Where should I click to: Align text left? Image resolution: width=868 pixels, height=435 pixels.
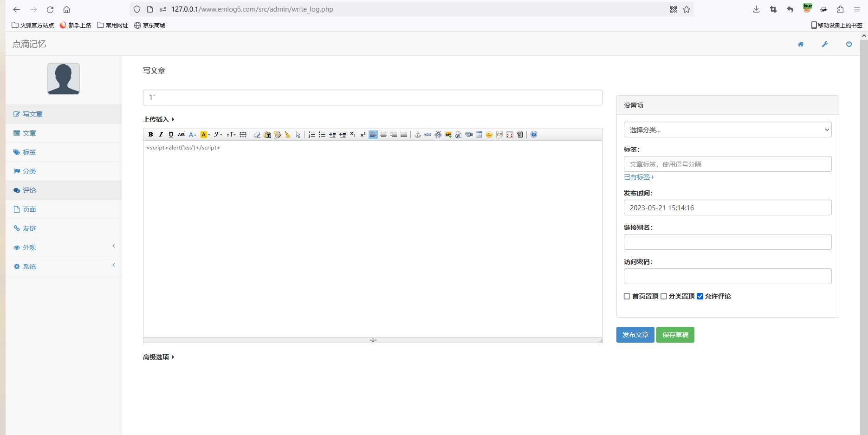[x=373, y=135]
